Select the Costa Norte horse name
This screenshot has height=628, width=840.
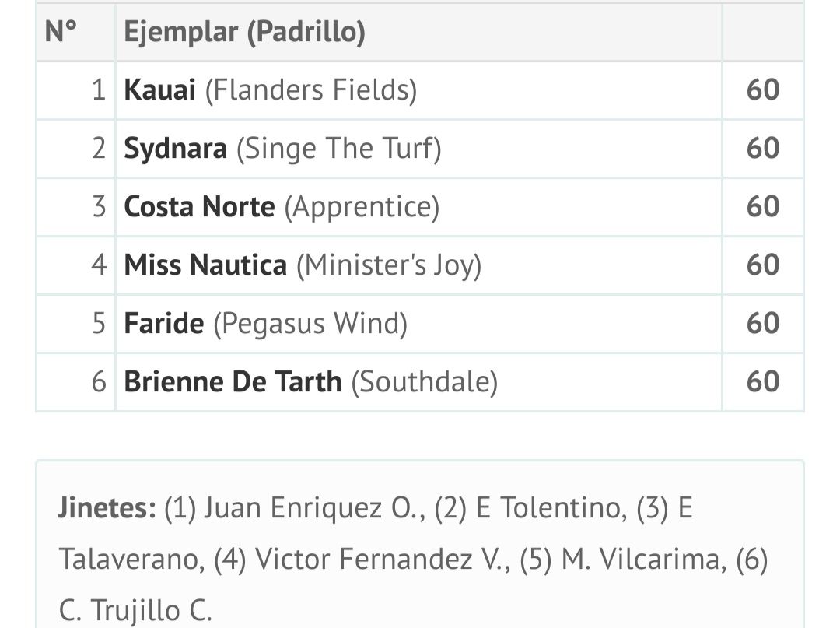click(199, 207)
